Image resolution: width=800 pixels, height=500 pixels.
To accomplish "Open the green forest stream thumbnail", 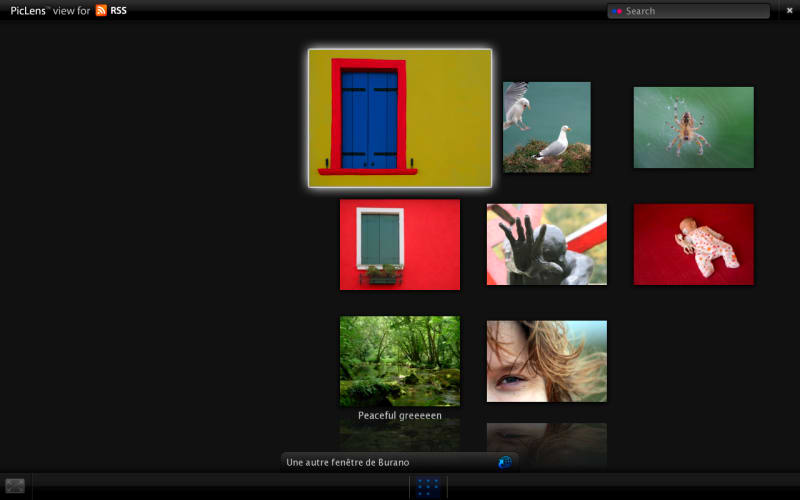I will pyautogui.click(x=400, y=361).
